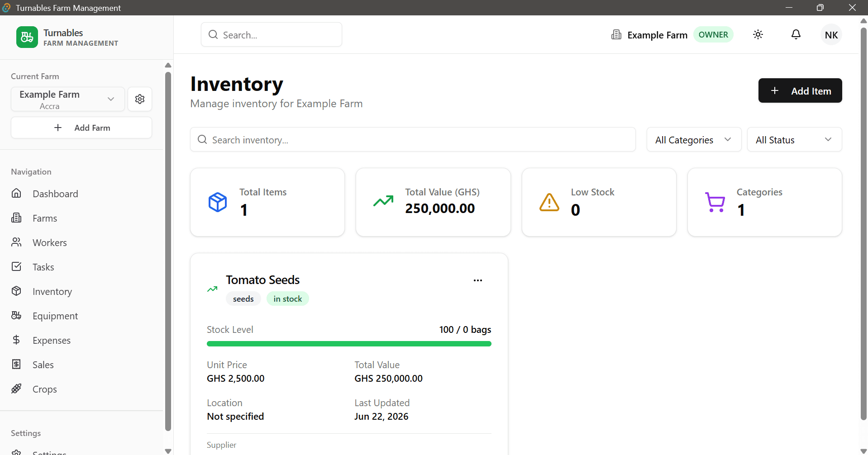Focus the Search inventory field
The width and height of the screenshot is (868, 455).
(413, 140)
